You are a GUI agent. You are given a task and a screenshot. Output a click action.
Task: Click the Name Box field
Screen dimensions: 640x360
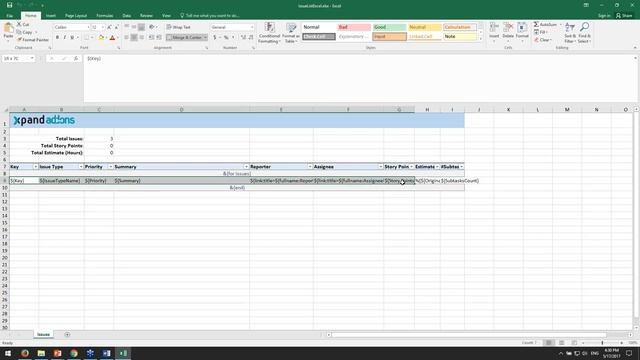pyautogui.click(x=18, y=58)
